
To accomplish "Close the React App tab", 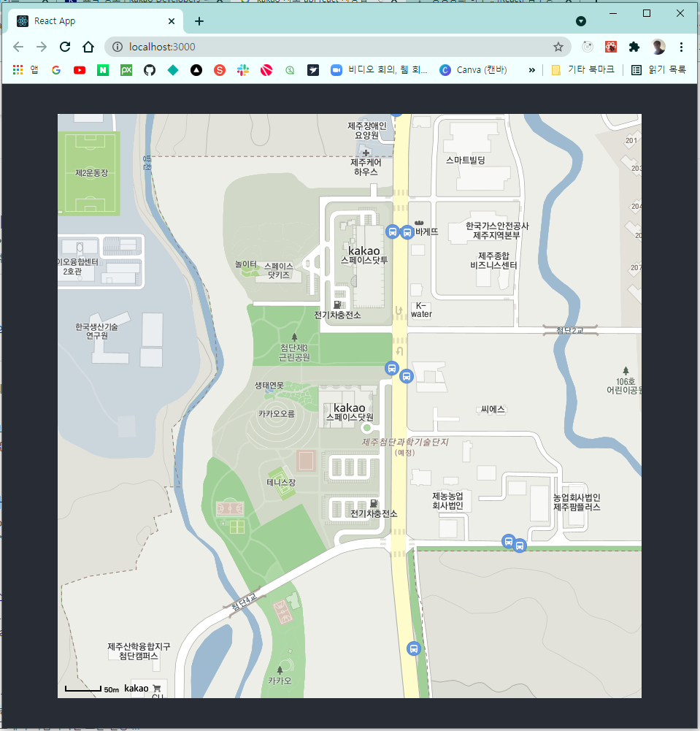I will point(172,21).
